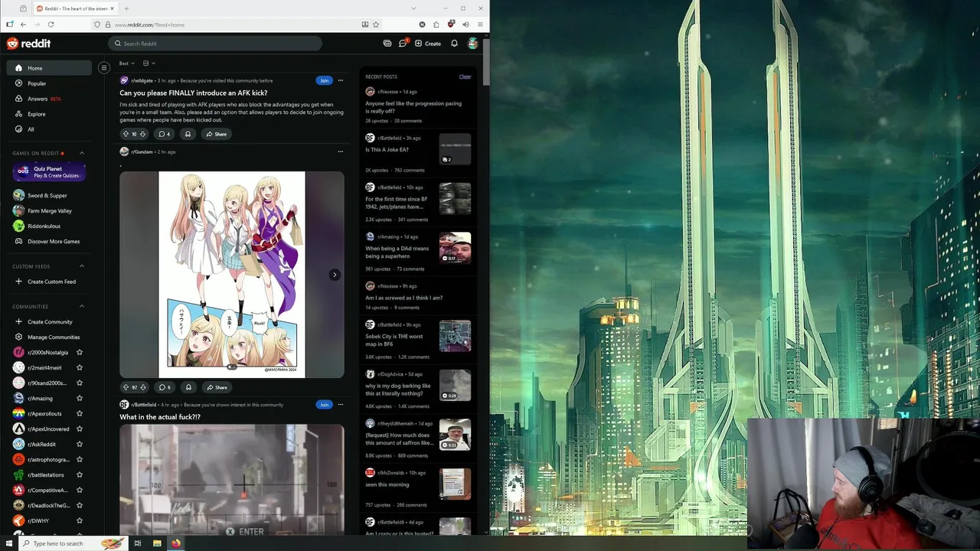Click the Search Reddit field
980x551 pixels.
point(214,44)
